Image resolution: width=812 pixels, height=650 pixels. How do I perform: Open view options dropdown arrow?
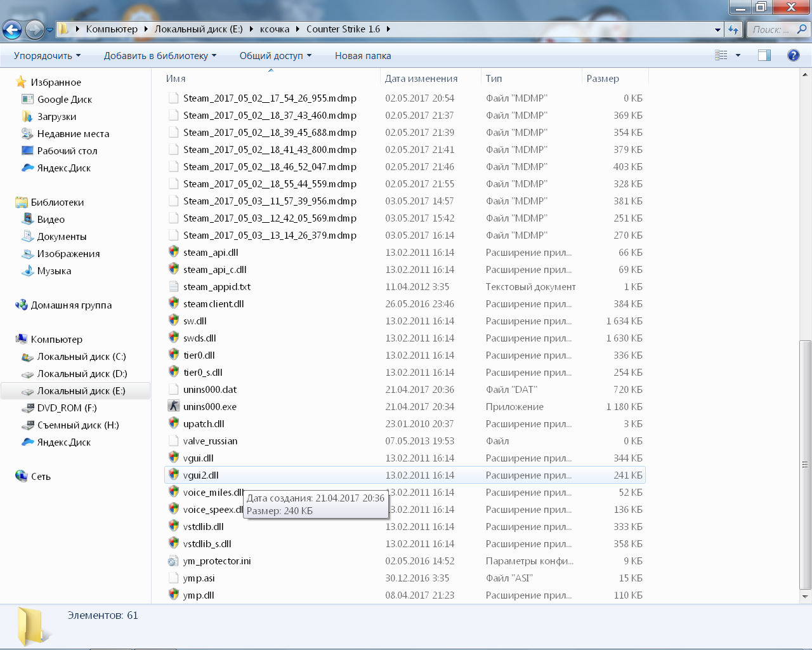738,55
